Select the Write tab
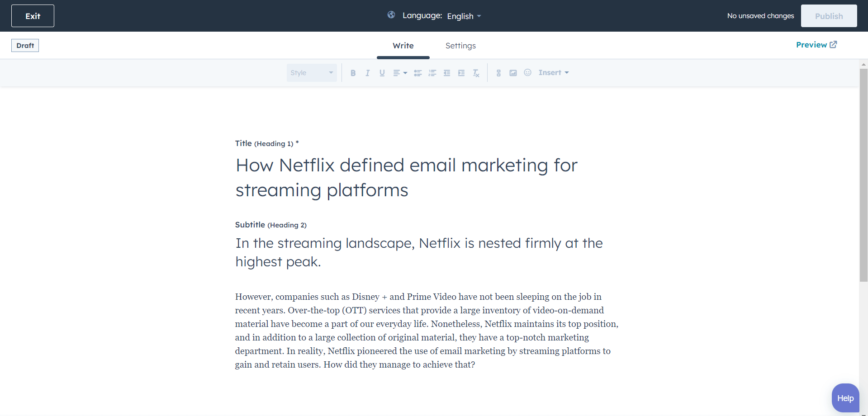The width and height of the screenshot is (868, 416). coord(403,46)
